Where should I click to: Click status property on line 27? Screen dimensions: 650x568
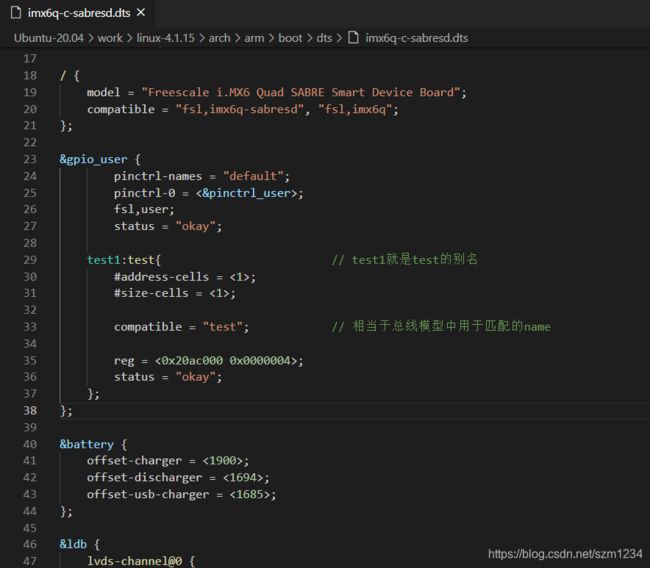tap(134, 226)
